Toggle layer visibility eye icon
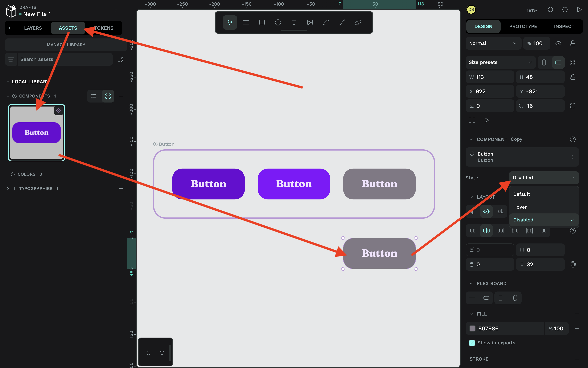The width and height of the screenshot is (588, 368). pyautogui.click(x=558, y=43)
